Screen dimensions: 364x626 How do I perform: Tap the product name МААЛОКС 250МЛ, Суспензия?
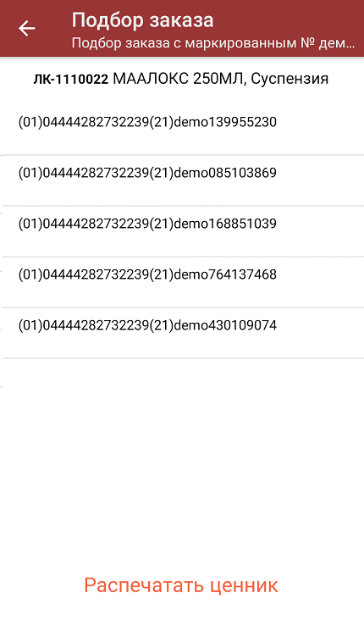pyautogui.click(x=221, y=79)
